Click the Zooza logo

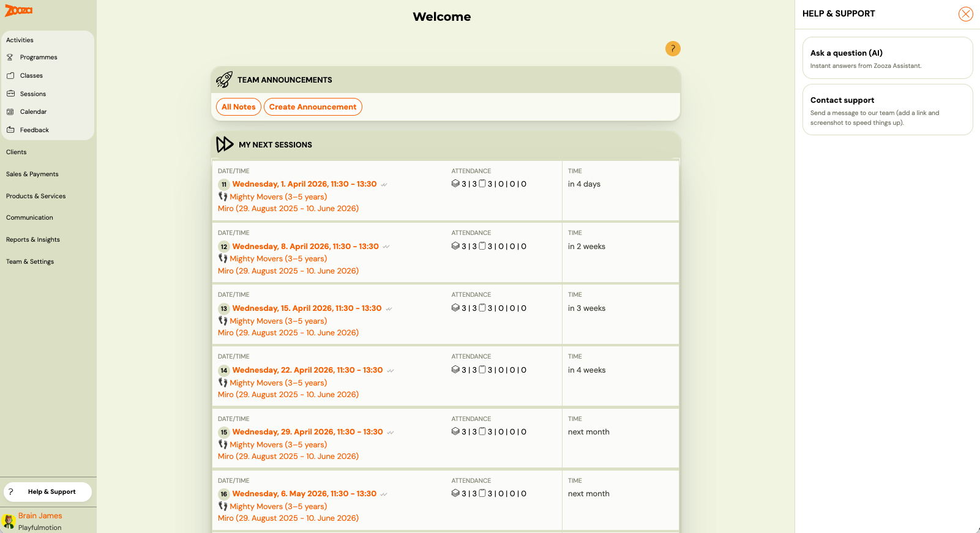(18, 10)
